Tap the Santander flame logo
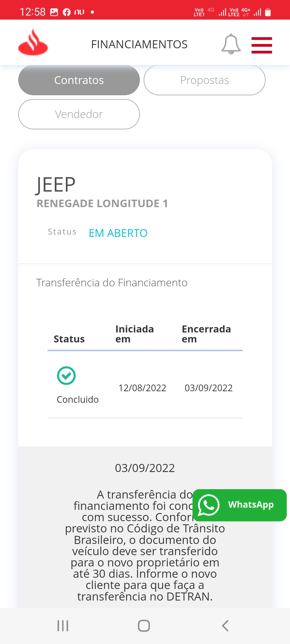The width and height of the screenshot is (290, 644). pos(33,43)
